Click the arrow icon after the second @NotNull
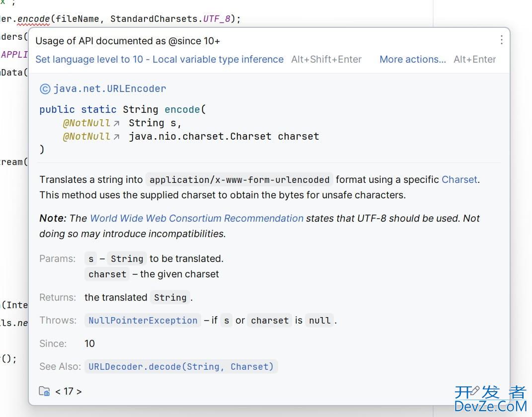This screenshot has height=417, width=532. coord(116,137)
